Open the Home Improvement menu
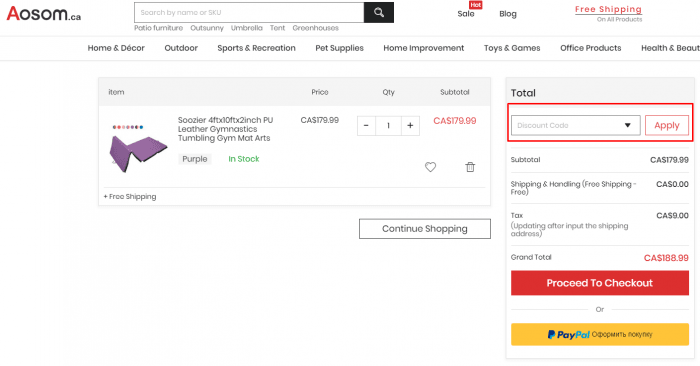The image size is (700, 366). [424, 48]
